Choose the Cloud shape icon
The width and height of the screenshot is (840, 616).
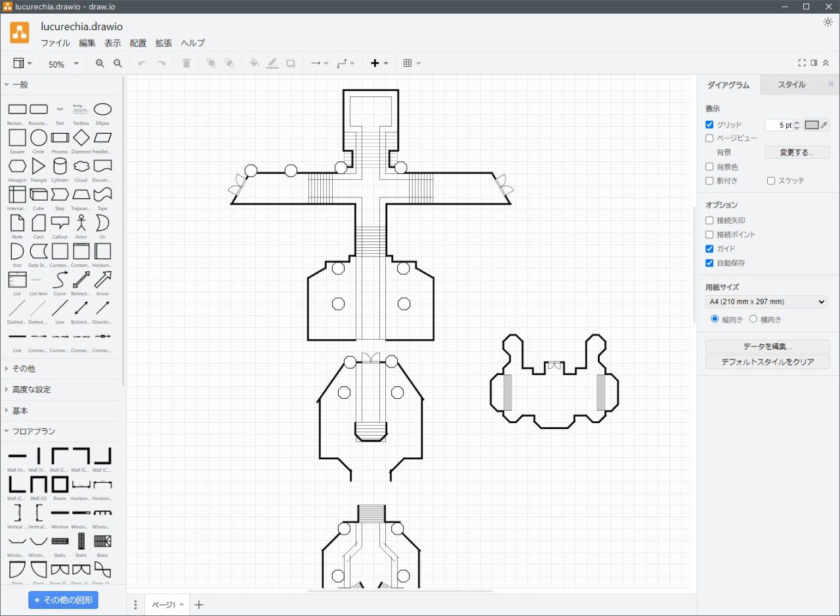point(81,166)
